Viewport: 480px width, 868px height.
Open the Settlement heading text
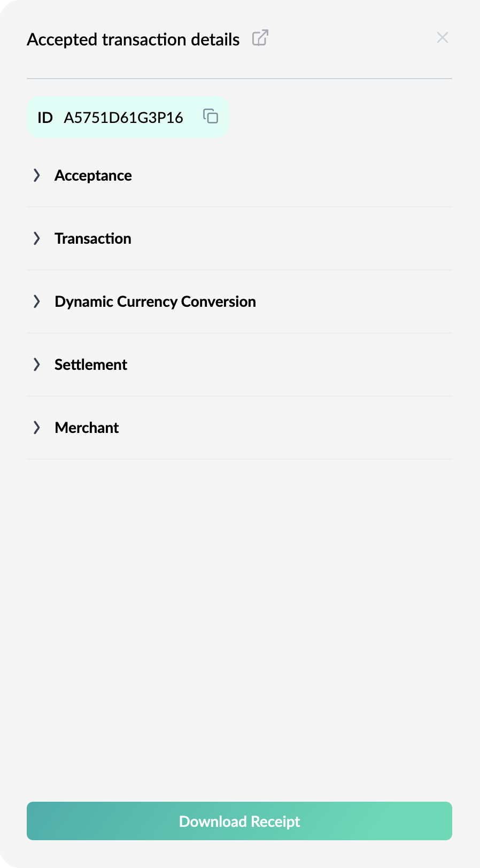pos(91,365)
